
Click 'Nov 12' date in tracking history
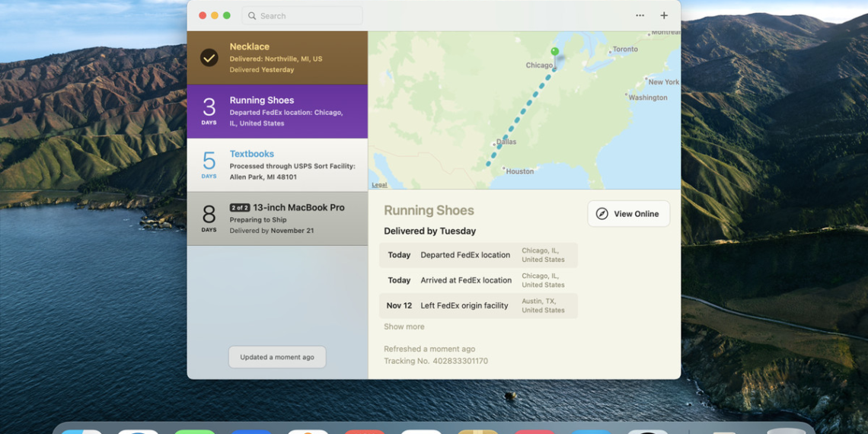click(x=399, y=305)
